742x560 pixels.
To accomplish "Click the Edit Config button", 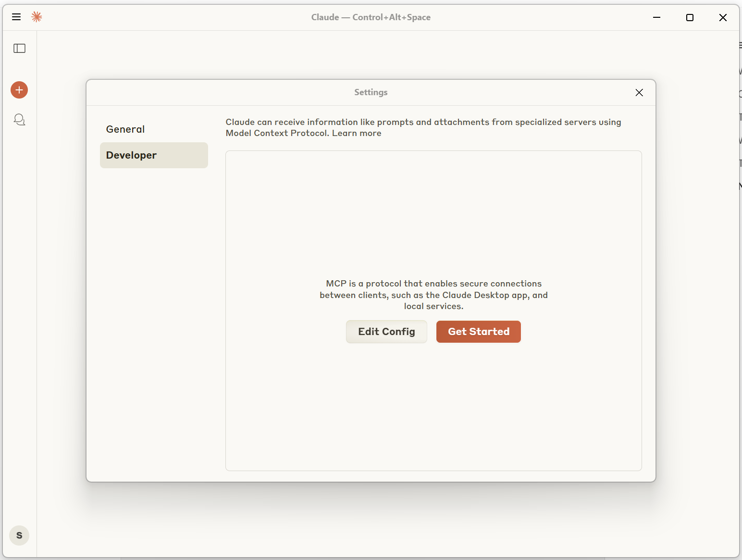I will pos(386,332).
